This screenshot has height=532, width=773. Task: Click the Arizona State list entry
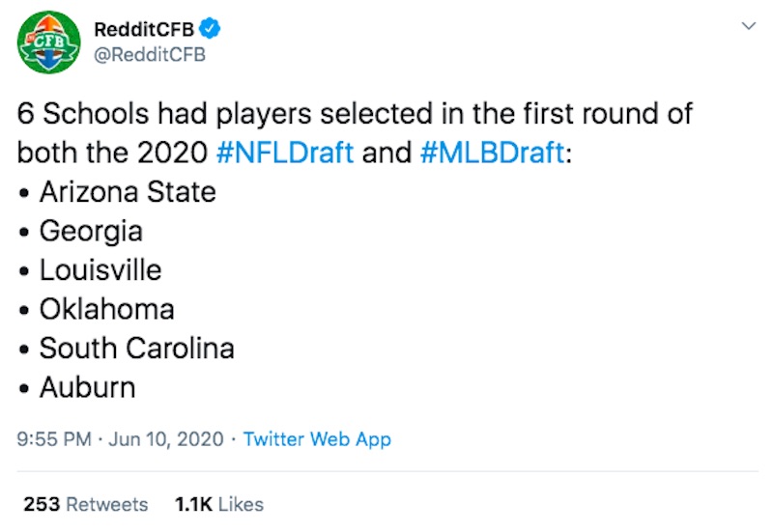pyautogui.click(x=128, y=191)
